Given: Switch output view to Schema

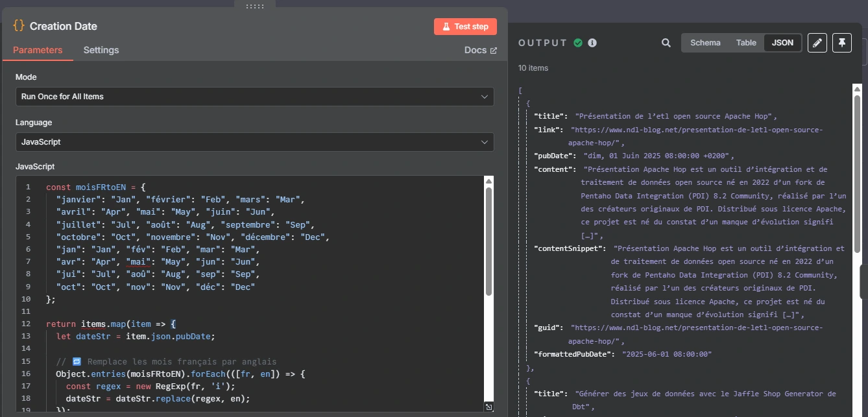Looking at the screenshot, I should point(705,43).
